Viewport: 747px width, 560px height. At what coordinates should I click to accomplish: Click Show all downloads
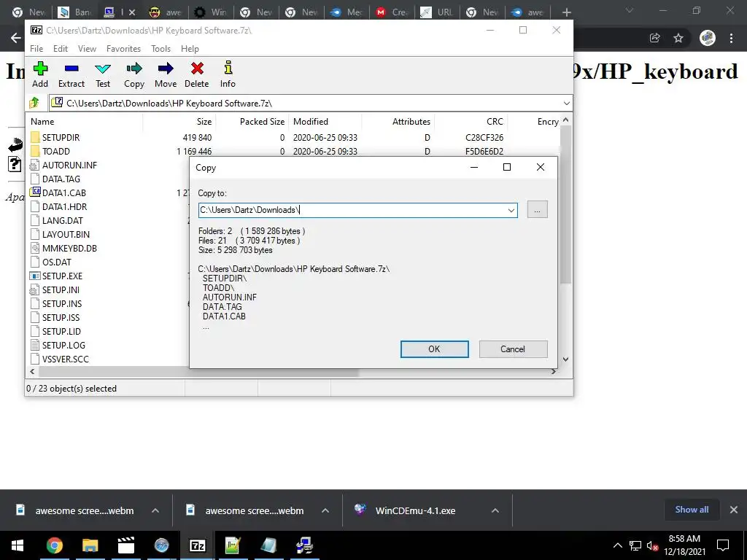[x=692, y=510]
